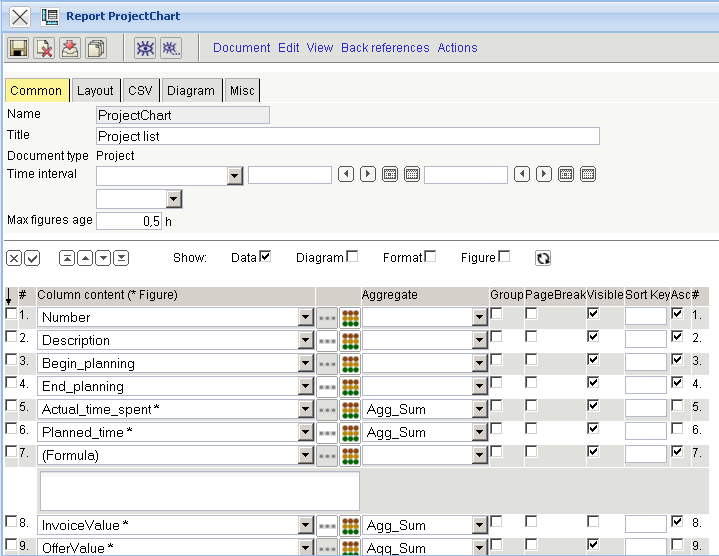Switch to the Layout tab
The height and width of the screenshot is (556, 719).
point(96,90)
